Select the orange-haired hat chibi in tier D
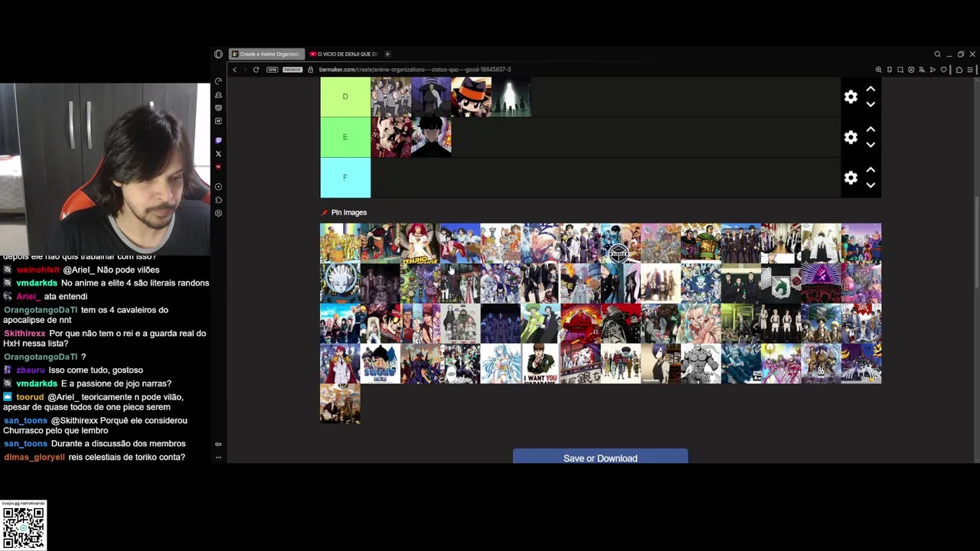The image size is (980, 551). point(471,97)
